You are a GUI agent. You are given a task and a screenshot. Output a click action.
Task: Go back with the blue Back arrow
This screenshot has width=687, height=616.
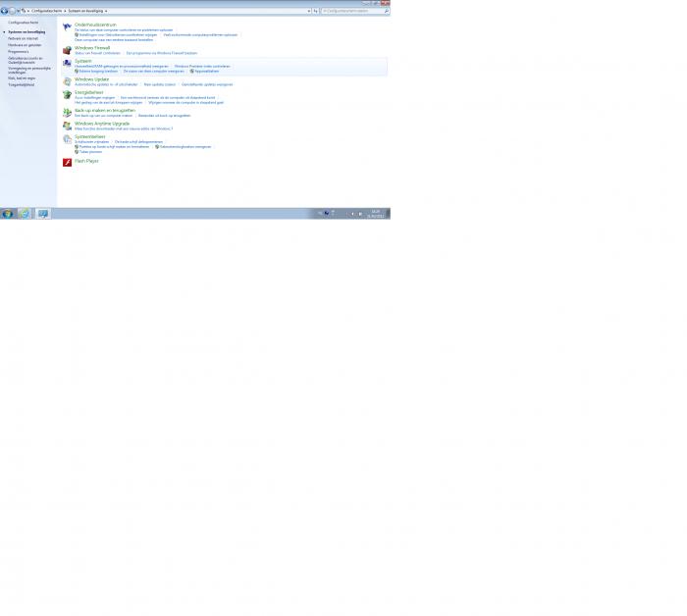[4, 11]
